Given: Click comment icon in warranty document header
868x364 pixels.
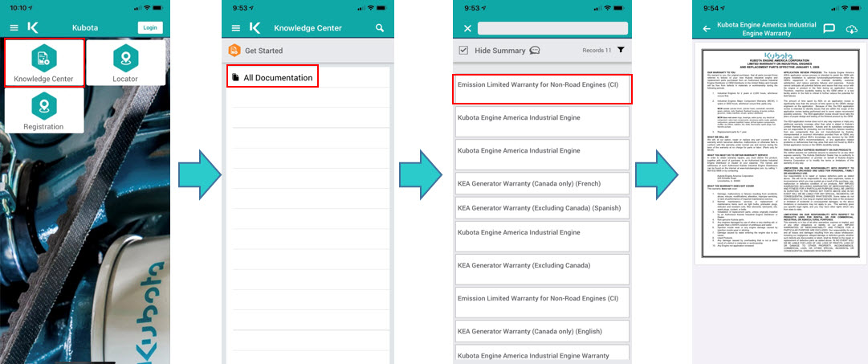Looking at the screenshot, I should [x=829, y=28].
